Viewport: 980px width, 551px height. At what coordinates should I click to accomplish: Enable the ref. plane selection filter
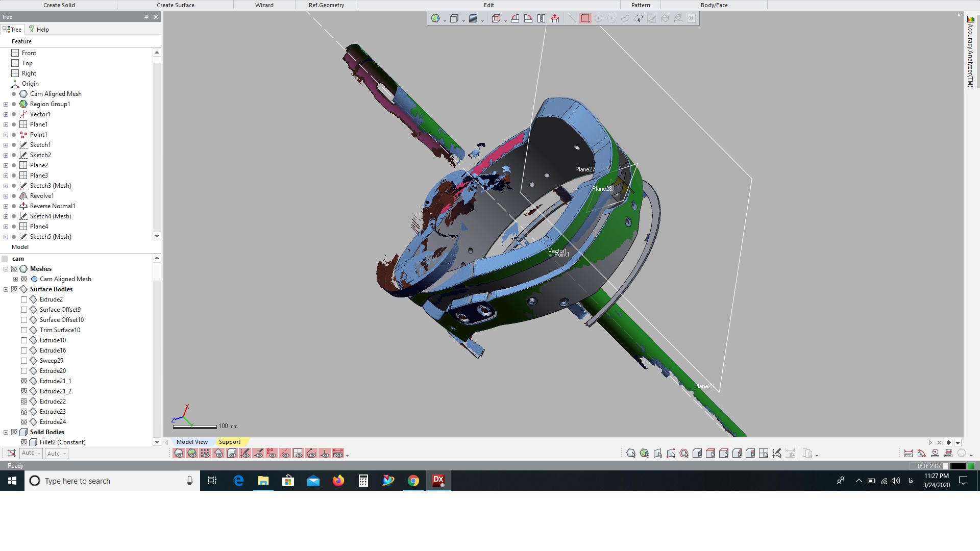click(764, 454)
